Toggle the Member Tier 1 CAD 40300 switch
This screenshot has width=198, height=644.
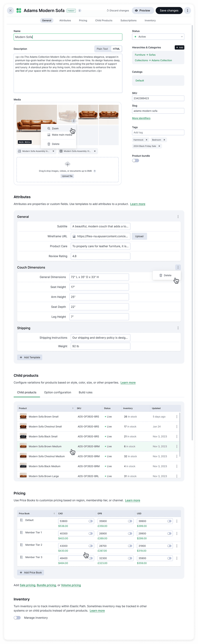point(90,533)
